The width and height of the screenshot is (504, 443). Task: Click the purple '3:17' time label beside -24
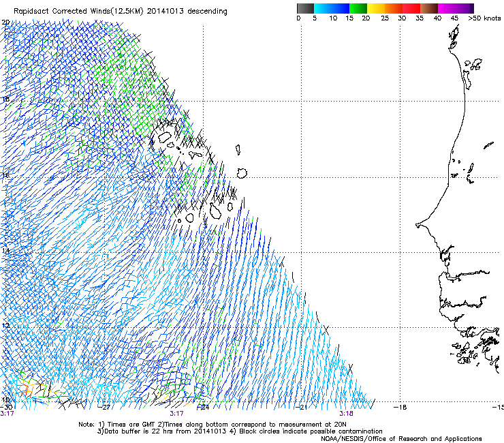tap(176, 414)
